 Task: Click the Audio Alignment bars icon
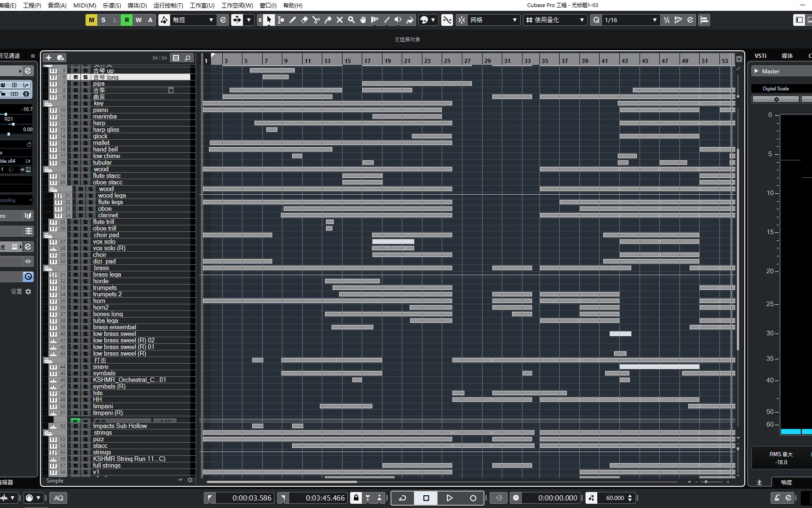click(x=704, y=20)
